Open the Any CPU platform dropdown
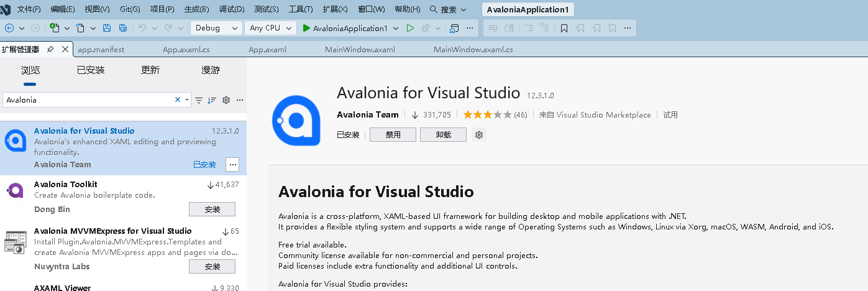This screenshot has width=868, height=291. [x=270, y=28]
